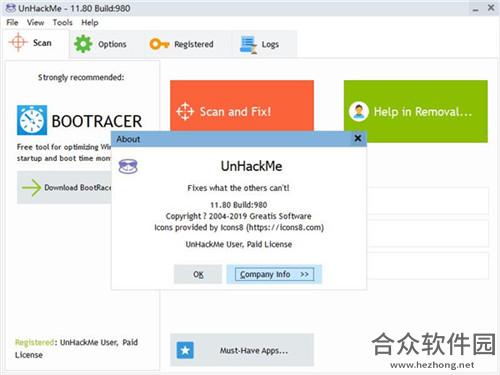This screenshot has width=500, height=375.
Task: Click Download BootRacer button
Action: 64,187
